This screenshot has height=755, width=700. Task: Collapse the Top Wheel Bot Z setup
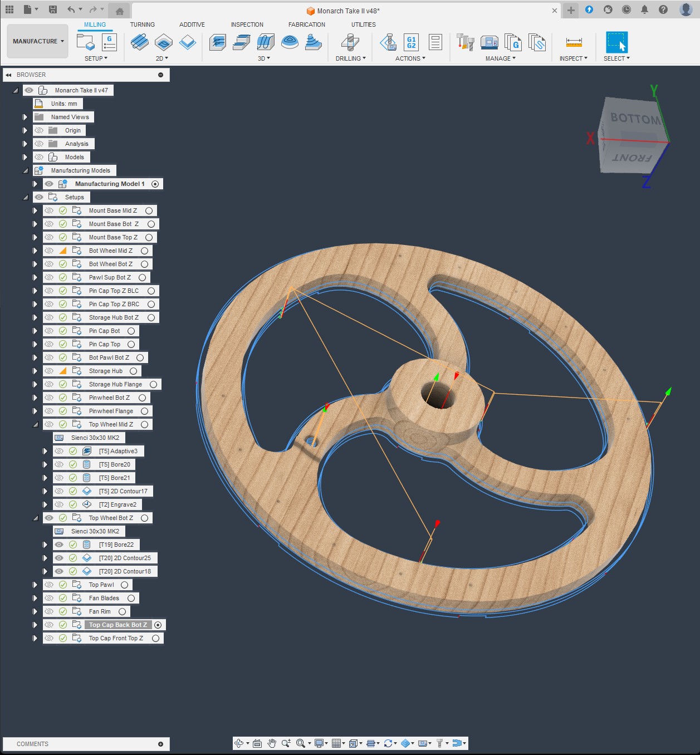(35, 518)
